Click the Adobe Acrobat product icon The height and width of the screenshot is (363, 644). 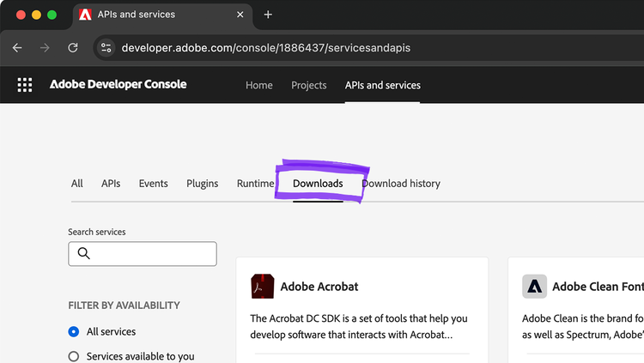click(263, 287)
